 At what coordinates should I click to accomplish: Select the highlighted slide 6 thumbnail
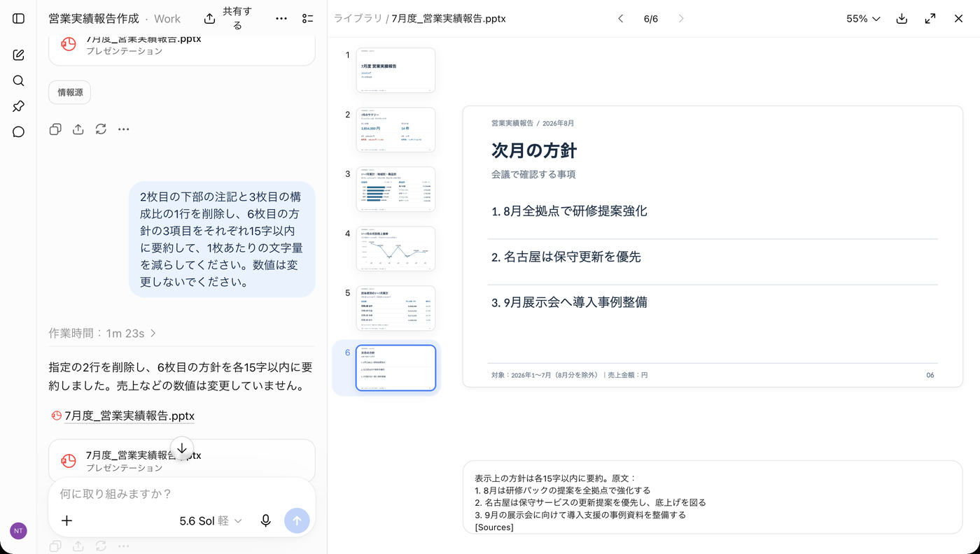395,368
